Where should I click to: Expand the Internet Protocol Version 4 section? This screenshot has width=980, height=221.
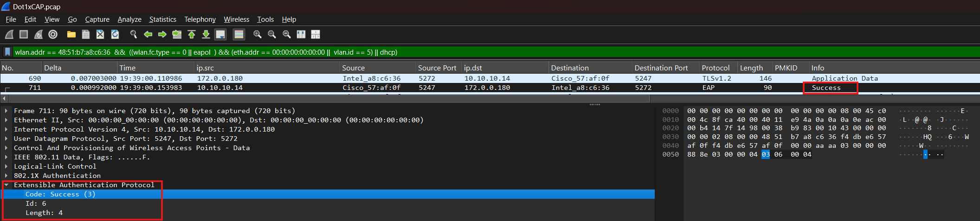click(x=6, y=129)
